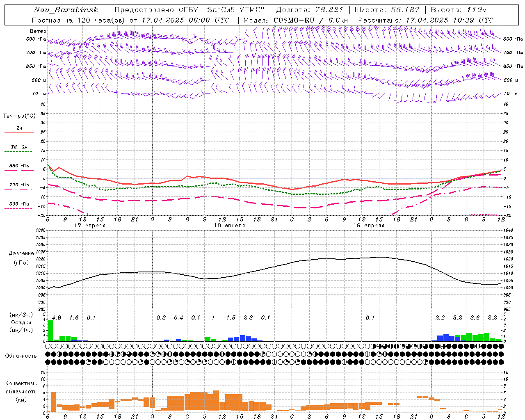Click the (мм/3ч.) units label
Viewport: 525px width, 420px height.
(x=21, y=315)
